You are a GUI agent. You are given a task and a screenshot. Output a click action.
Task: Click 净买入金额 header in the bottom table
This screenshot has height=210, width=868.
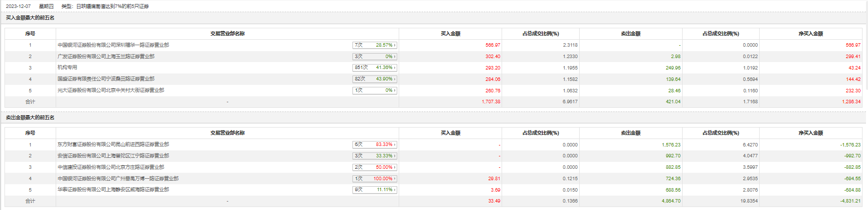coord(810,133)
